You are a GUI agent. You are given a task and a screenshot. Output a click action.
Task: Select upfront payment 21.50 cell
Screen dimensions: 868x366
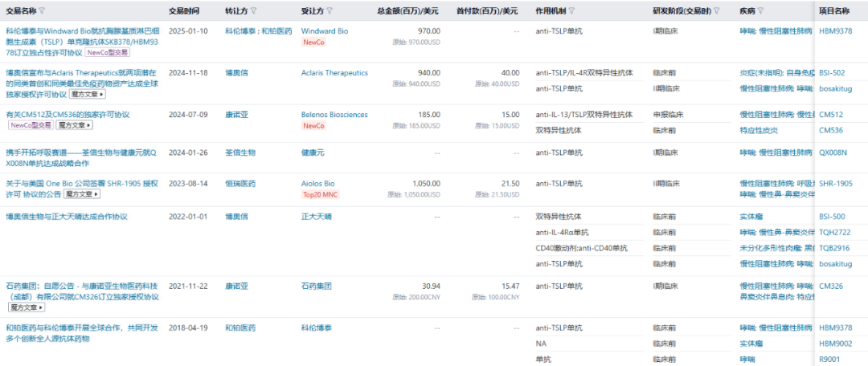[x=510, y=183]
